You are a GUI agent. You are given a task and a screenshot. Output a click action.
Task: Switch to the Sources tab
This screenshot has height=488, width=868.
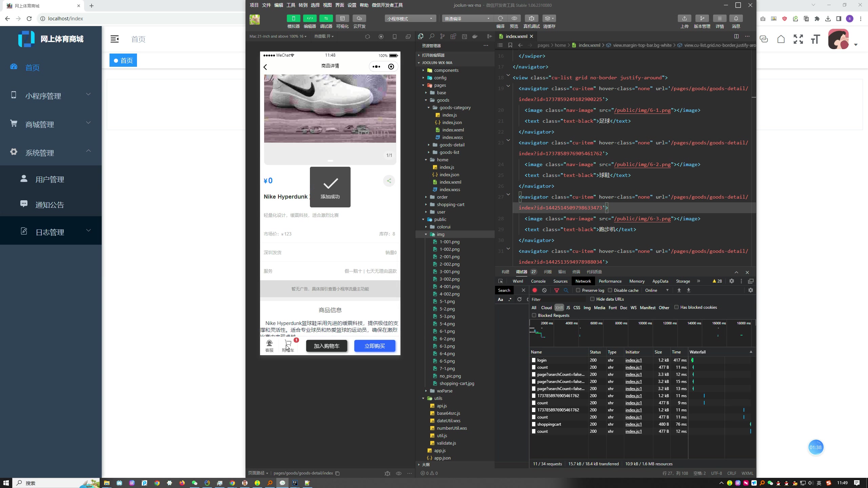[560, 281]
